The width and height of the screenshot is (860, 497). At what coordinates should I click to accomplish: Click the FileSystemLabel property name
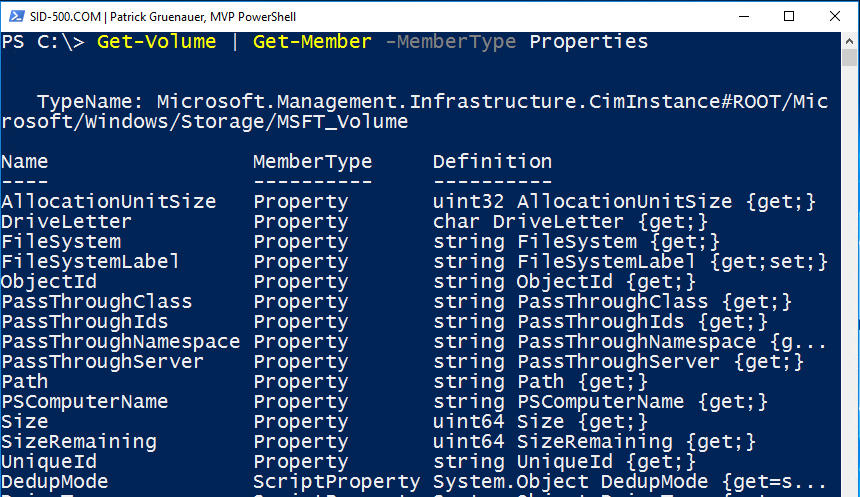coord(90,261)
